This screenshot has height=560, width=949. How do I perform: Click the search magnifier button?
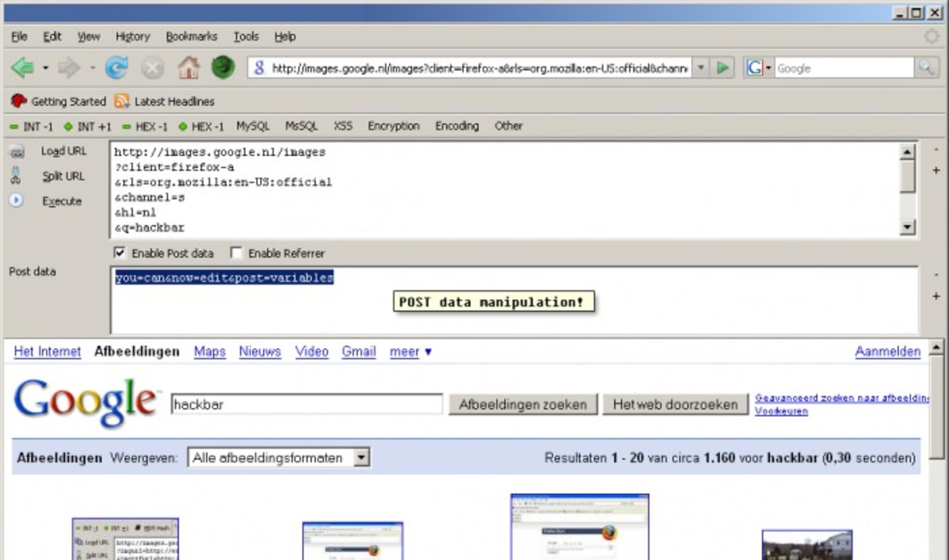[926, 68]
